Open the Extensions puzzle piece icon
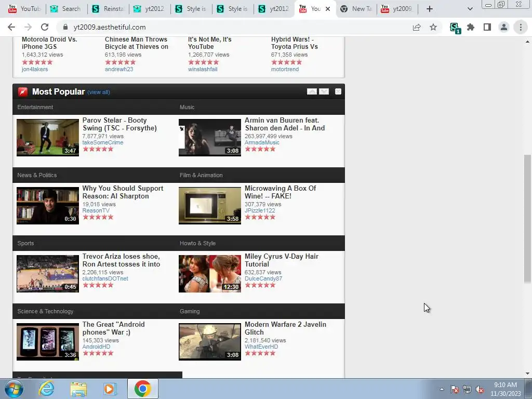This screenshot has height=399, width=532. [471, 27]
